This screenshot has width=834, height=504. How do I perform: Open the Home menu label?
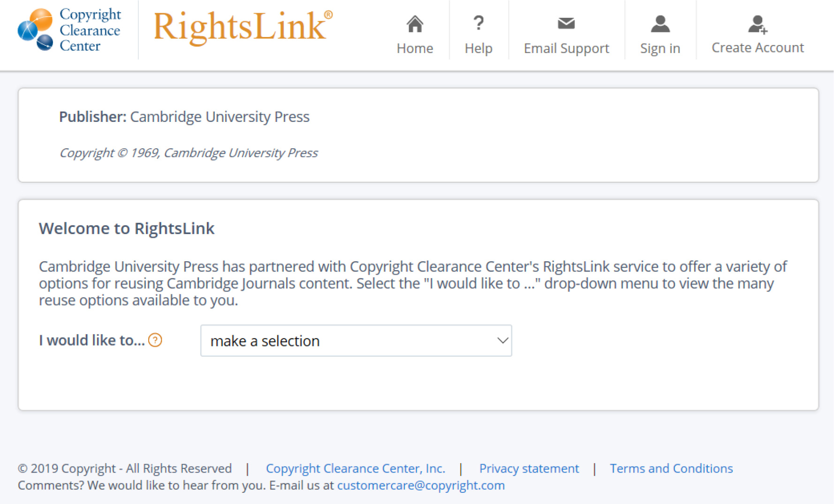(415, 48)
